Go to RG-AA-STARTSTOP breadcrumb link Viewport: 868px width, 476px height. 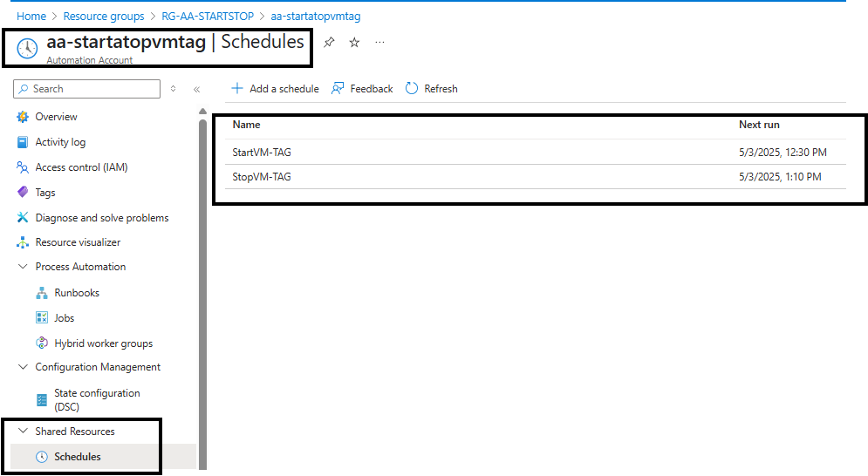[206, 17]
